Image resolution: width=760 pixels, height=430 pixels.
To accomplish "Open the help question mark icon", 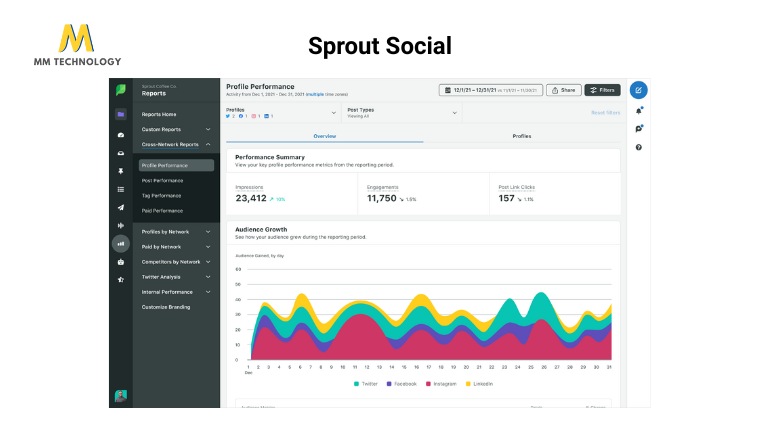I will point(639,147).
